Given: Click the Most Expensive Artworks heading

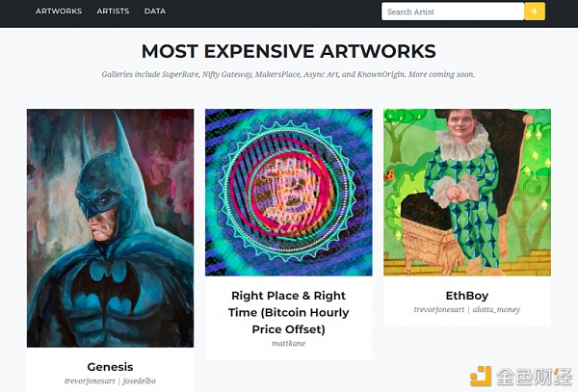Looking at the screenshot, I should coord(289,51).
